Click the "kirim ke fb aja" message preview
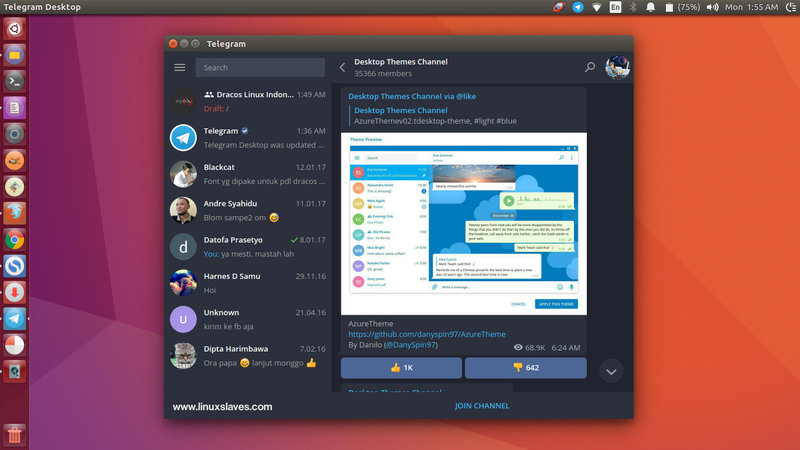Screen dimensions: 800x450 [x=228, y=327]
